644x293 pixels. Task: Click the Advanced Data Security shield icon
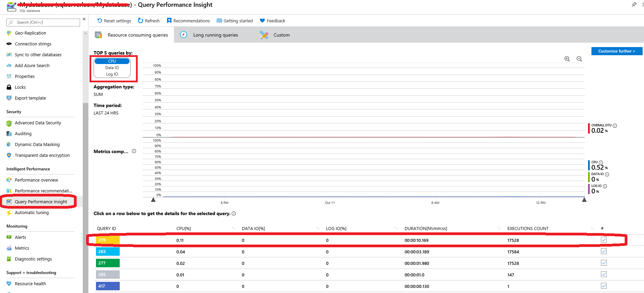[9, 123]
